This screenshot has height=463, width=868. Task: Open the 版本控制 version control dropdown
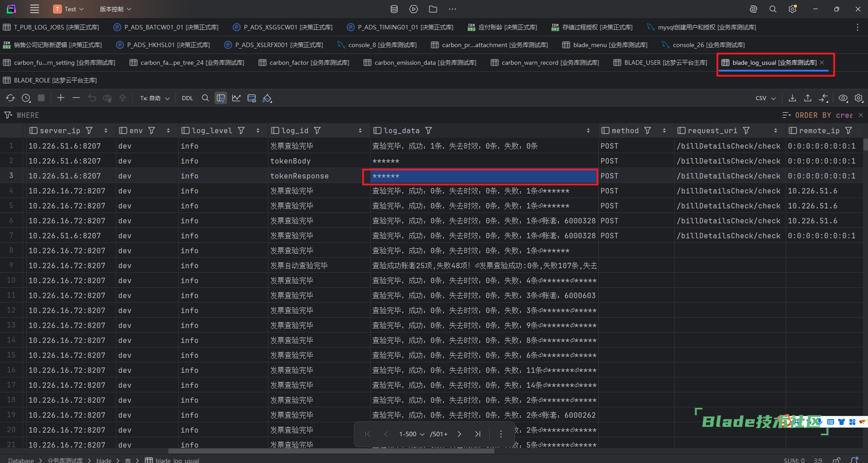tap(115, 9)
